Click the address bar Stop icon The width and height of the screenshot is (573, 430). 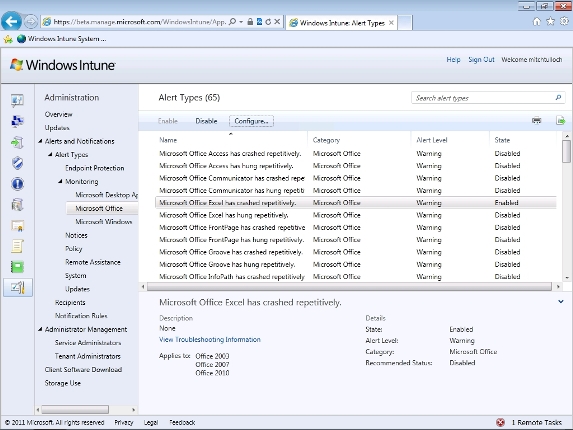(277, 22)
